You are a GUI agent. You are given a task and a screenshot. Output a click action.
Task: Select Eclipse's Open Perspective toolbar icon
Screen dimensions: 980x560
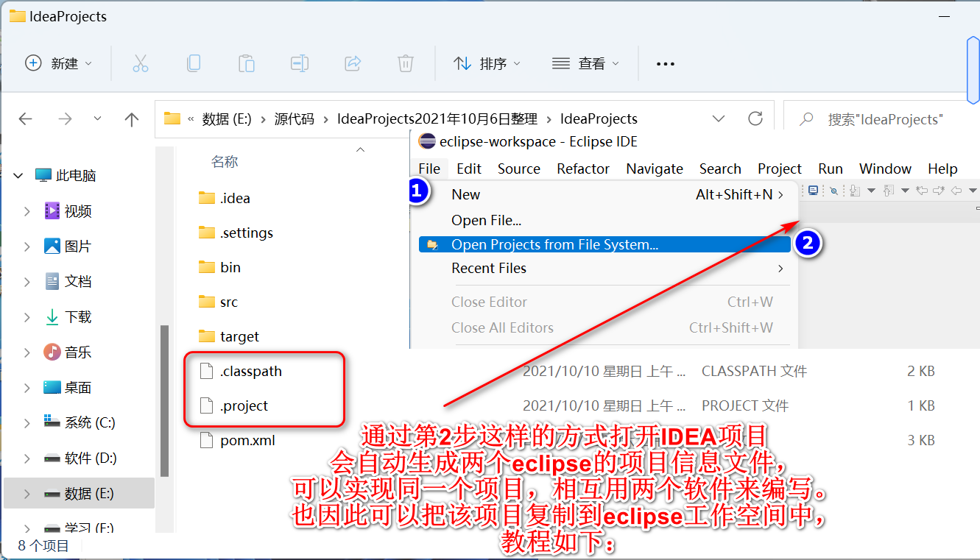[813, 190]
